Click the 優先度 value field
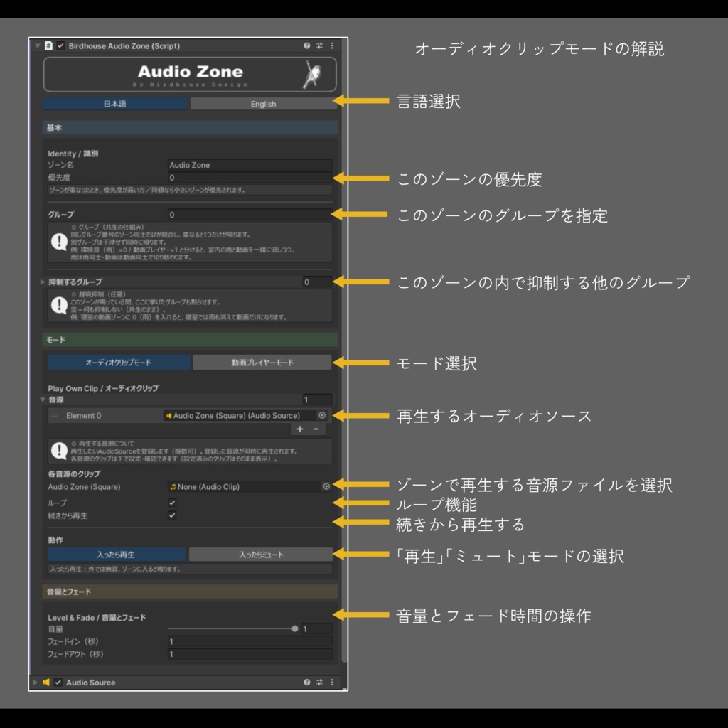The height and width of the screenshot is (728, 728). [x=250, y=177]
